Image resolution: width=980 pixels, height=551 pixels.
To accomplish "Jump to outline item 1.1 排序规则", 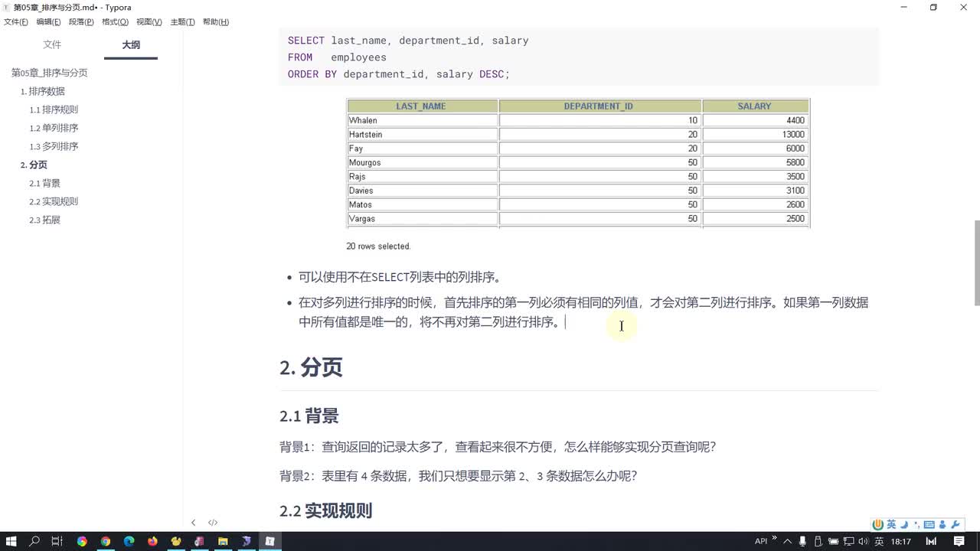I will pyautogui.click(x=54, y=109).
